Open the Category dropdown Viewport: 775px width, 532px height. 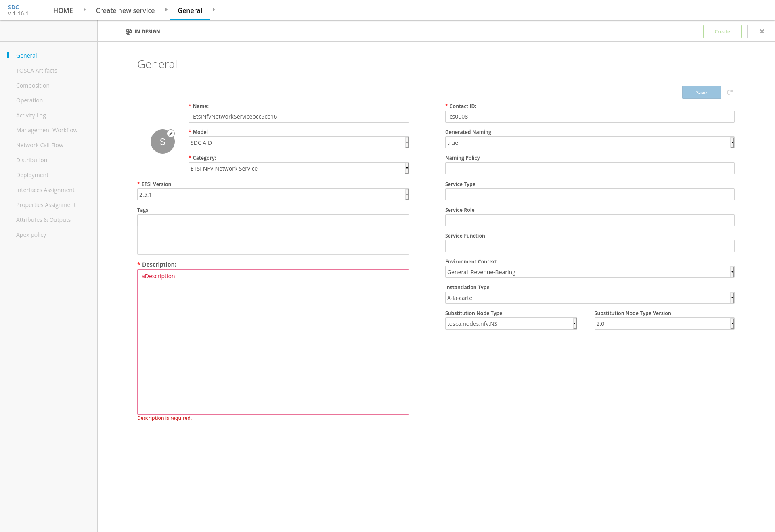299,168
